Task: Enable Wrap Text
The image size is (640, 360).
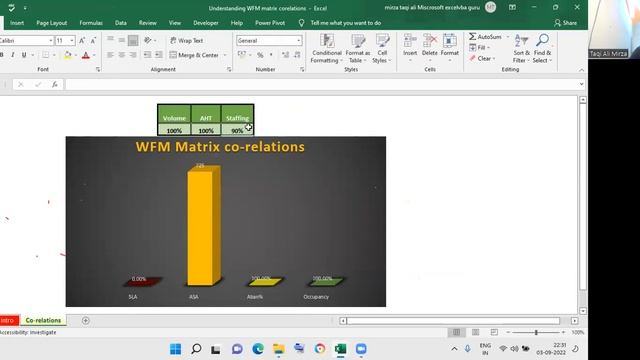Action: (x=187, y=40)
